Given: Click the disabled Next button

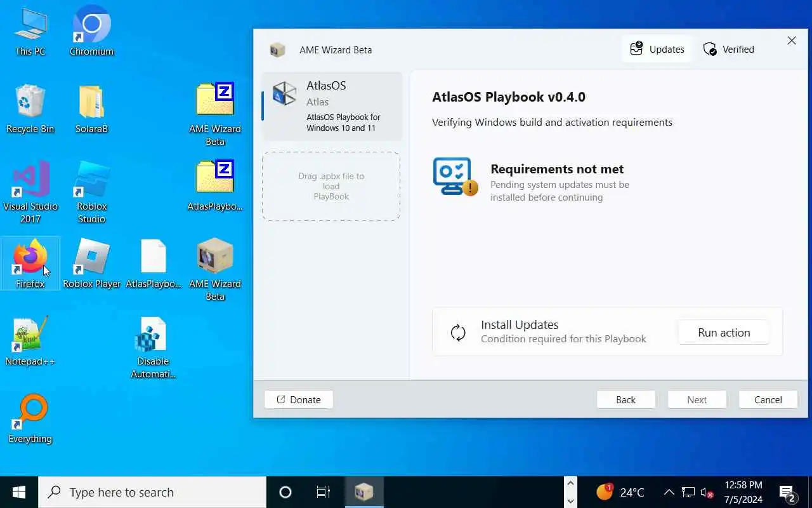Looking at the screenshot, I should (697, 399).
